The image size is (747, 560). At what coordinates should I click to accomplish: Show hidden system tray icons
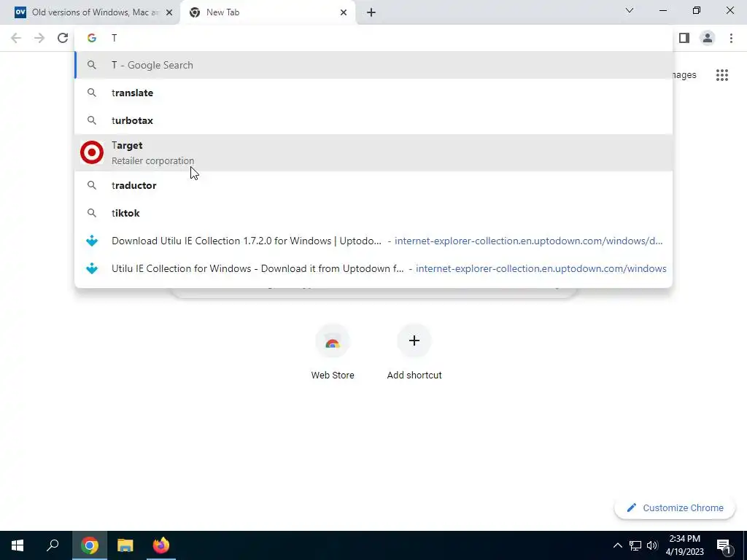click(x=617, y=545)
